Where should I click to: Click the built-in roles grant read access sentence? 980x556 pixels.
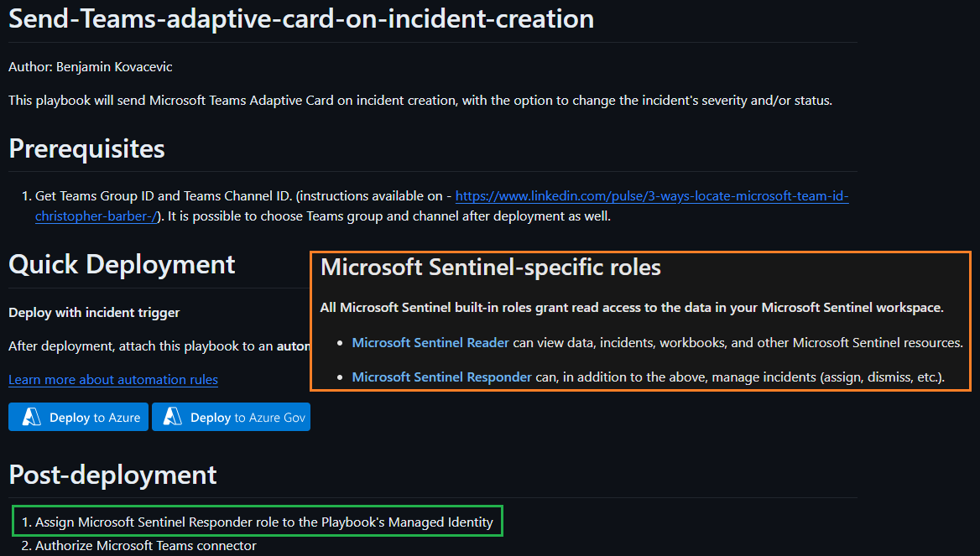coord(632,308)
